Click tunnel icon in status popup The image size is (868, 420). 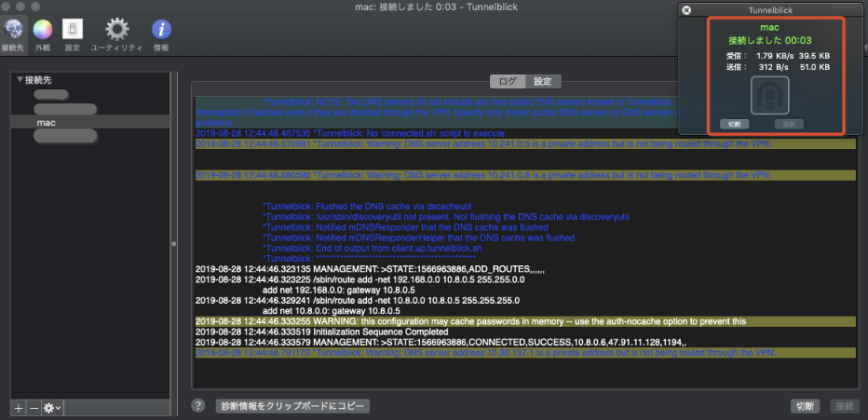pos(770,95)
